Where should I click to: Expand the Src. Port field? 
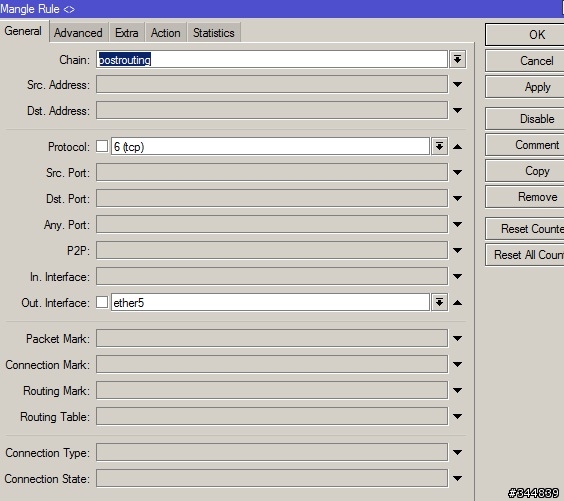click(457, 172)
